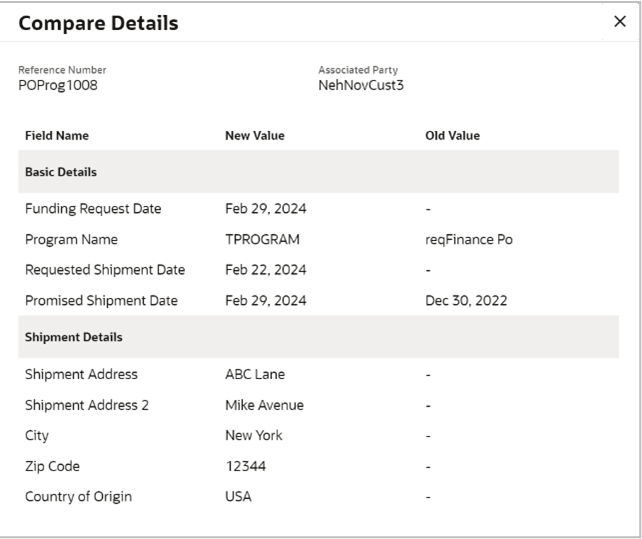642x539 pixels.
Task: Select the old value reqFinance Po
Action: point(469,239)
